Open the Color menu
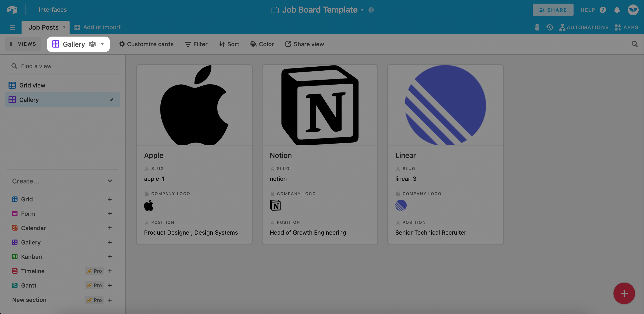 pyautogui.click(x=262, y=44)
